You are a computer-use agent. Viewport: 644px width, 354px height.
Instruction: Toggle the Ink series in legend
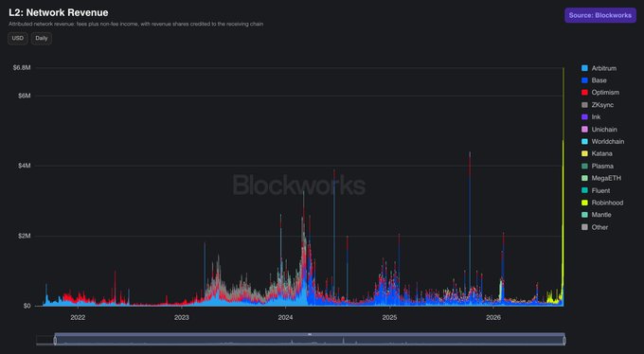click(x=591, y=117)
